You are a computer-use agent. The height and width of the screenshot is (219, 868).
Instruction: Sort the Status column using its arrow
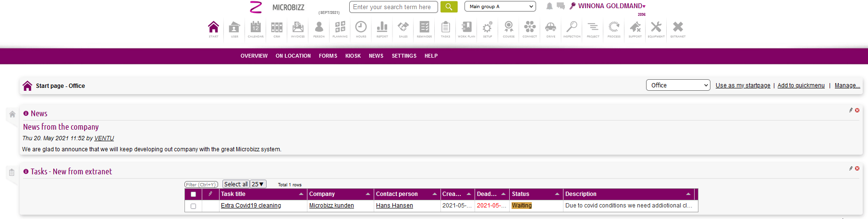coord(557,194)
